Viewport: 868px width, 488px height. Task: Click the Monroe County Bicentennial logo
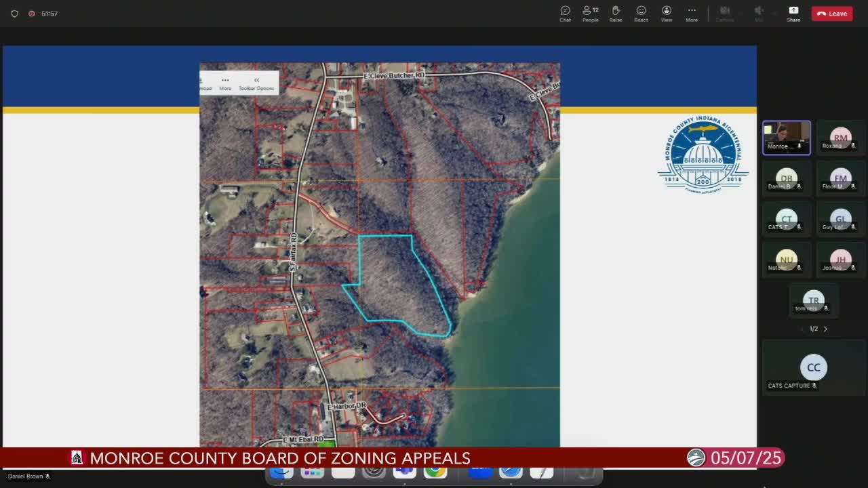coord(703,154)
